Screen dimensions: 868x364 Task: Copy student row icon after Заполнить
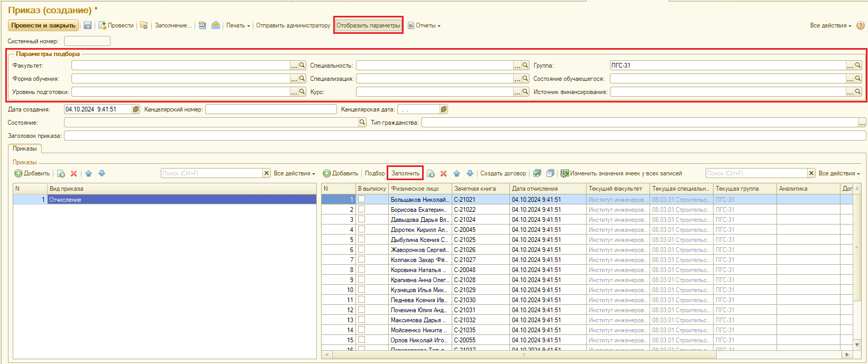[x=431, y=173]
